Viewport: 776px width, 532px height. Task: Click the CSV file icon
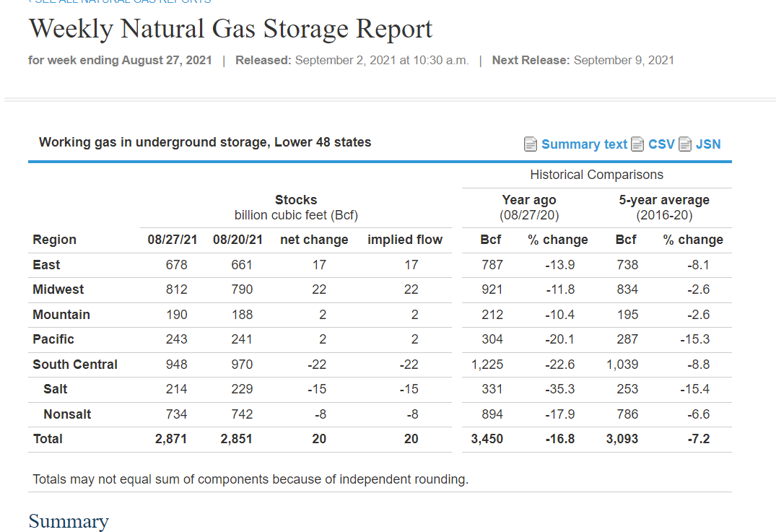pyautogui.click(x=637, y=144)
